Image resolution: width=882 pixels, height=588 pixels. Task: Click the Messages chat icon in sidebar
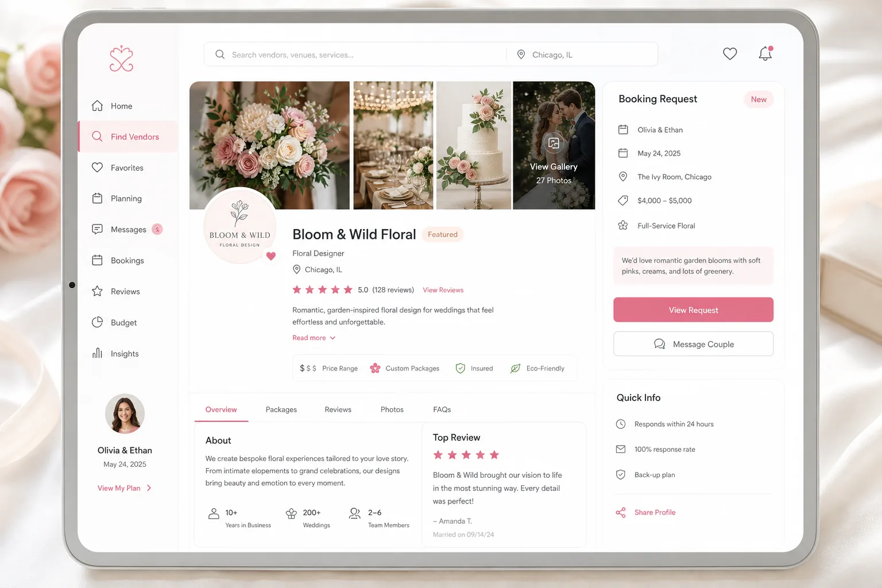pyautogui.click(x=98, y=229)
